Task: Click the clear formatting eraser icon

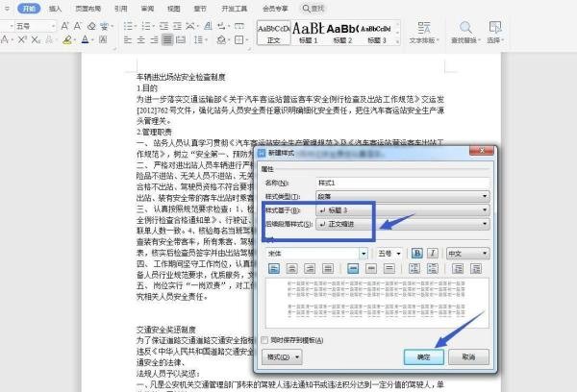Action: click(x=91, y=26)
